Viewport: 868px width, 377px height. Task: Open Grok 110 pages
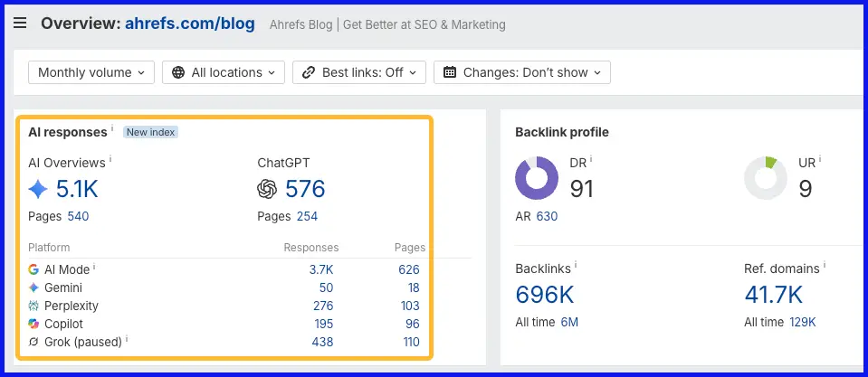coord(411,342)
